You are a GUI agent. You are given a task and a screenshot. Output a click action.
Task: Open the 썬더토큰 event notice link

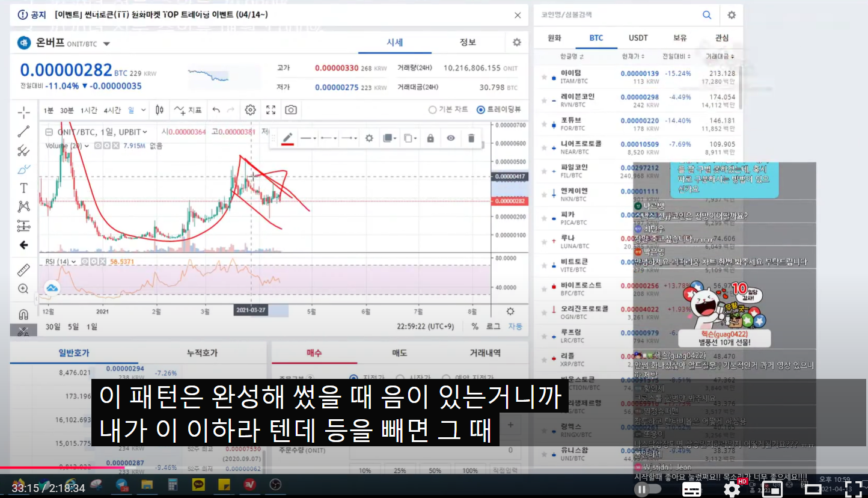click(161, 14)
